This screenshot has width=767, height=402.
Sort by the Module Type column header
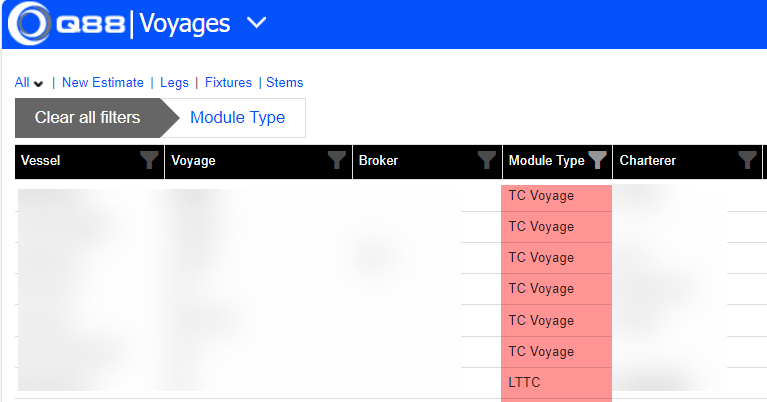[x=546, y=160]
